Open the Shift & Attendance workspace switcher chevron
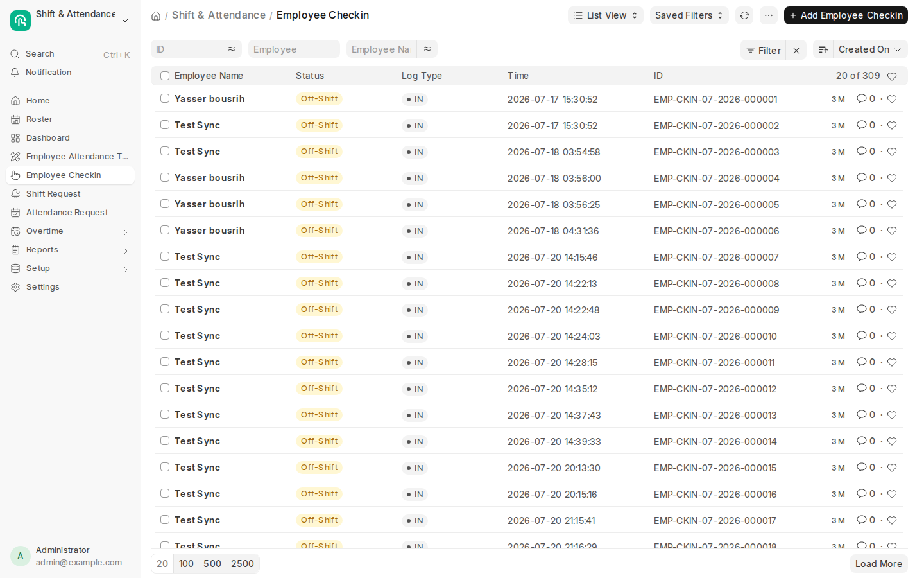 125,21
